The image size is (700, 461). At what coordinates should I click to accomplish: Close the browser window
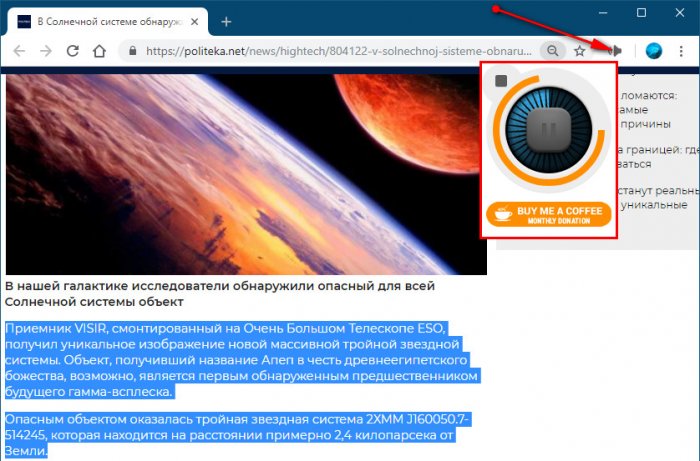679,13
